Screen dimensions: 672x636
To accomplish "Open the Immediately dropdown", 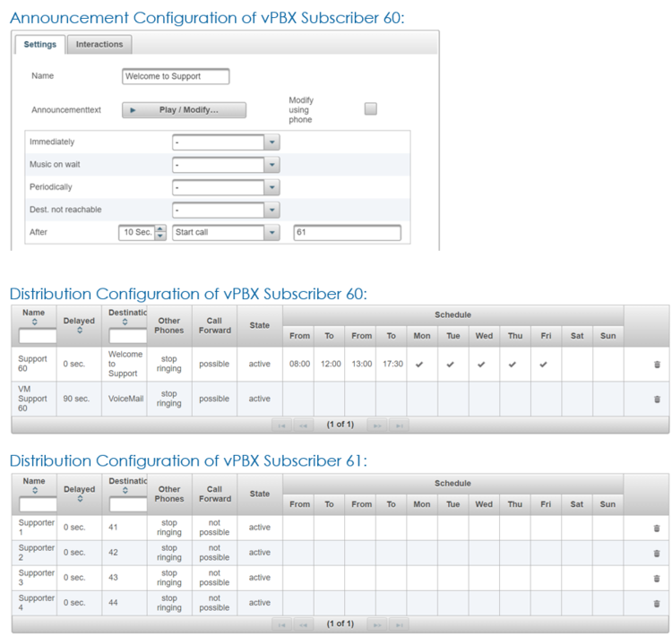I will [271, 142].
